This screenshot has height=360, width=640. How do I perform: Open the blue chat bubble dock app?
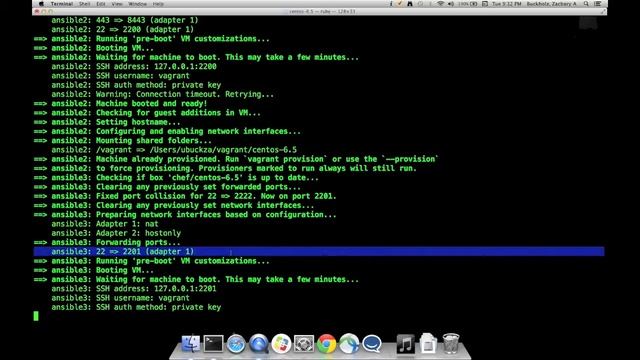click(372, 344)
